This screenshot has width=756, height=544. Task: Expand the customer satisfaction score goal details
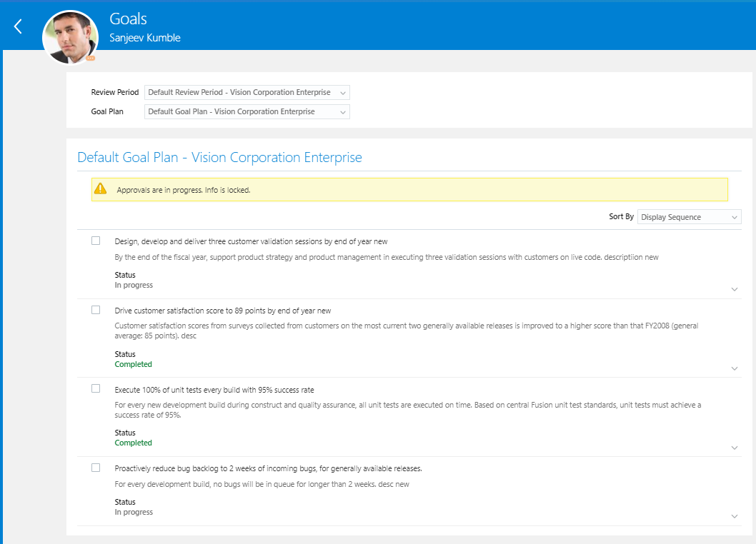coord(735,368)
